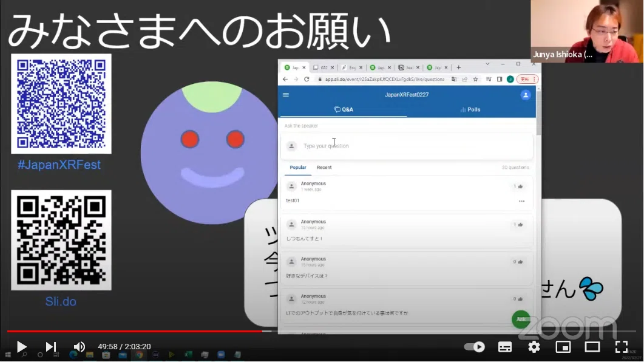This screenshot has width=644, height=362.
Task: Click the Sli.do label text
Action: click(x=60, y=301)
